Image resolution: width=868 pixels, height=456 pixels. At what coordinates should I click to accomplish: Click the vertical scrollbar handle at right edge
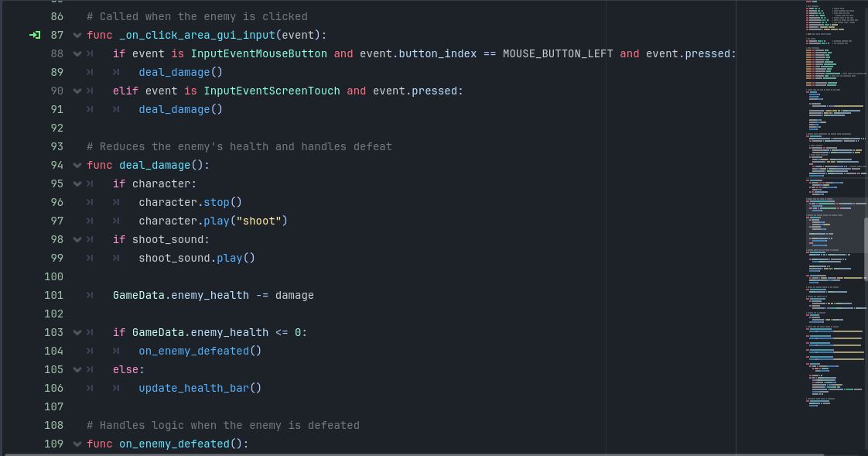(x=865, y=248)
